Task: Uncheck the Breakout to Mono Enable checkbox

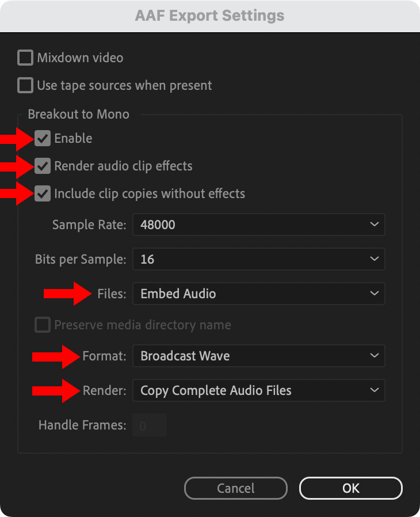Action: coord(43,138)
